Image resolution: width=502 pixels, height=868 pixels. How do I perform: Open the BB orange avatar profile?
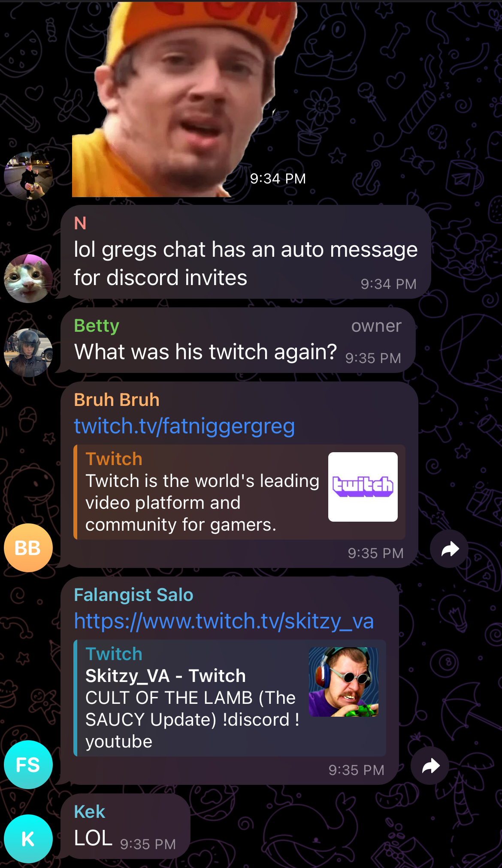pyautogui.click(x=28, y=548)
